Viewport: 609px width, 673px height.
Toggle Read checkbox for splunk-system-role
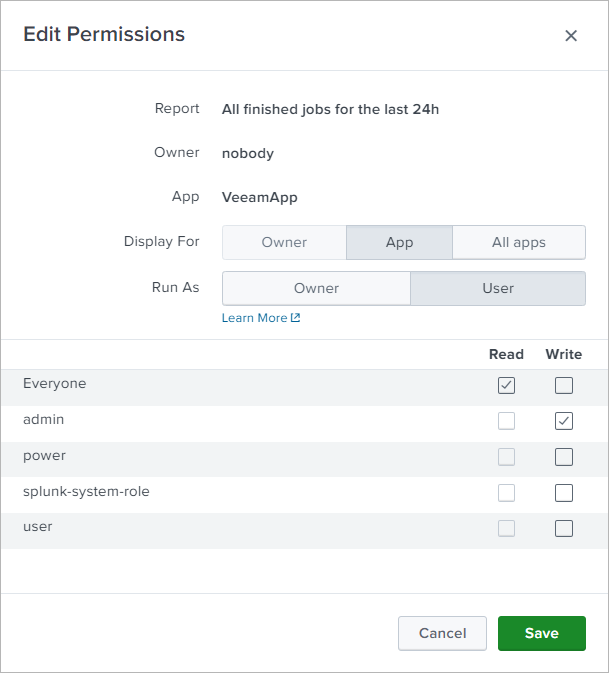(507, 493)
